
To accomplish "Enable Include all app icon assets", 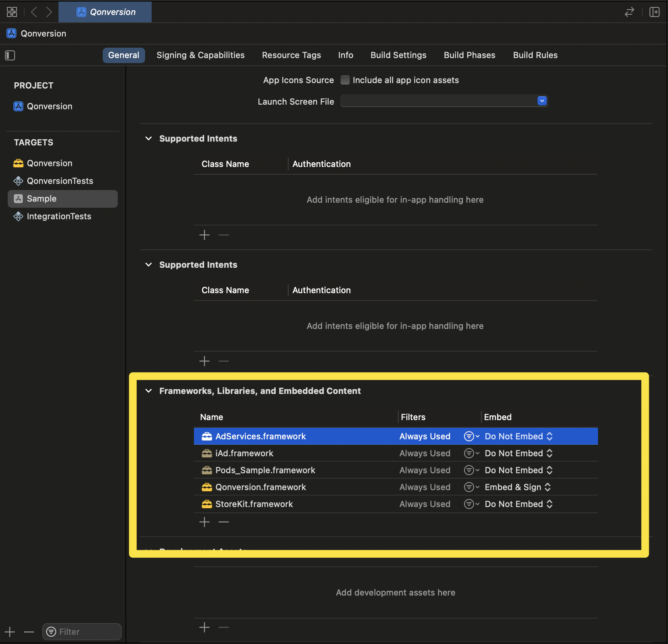I will pyautogui.click(x=345, y=80).
